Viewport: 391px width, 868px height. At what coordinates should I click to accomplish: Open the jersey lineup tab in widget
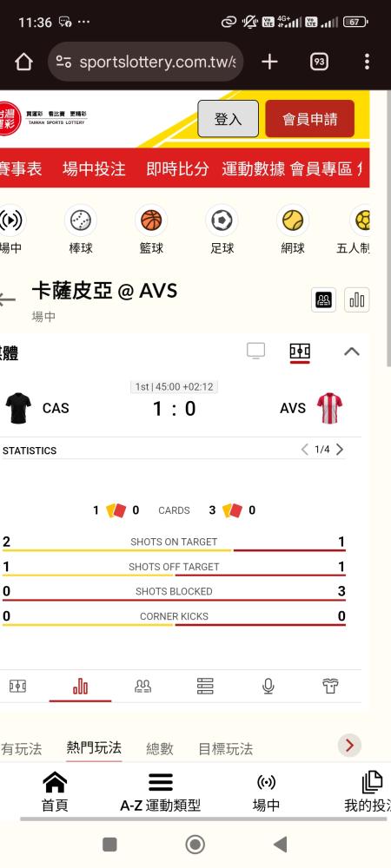click(x=330, y=687)
